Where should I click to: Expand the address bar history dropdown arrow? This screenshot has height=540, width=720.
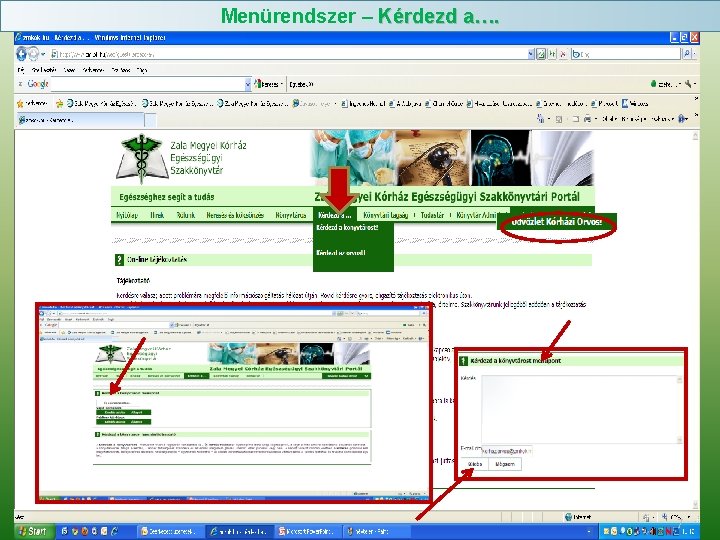pos(531,54)
